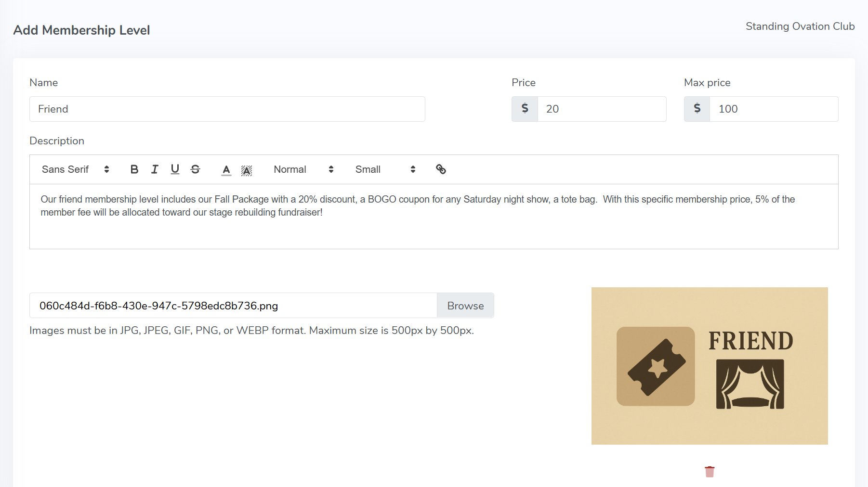The image size is (868, 487).
Task: Click the Friend membership image preview
Action: [710, 366]
